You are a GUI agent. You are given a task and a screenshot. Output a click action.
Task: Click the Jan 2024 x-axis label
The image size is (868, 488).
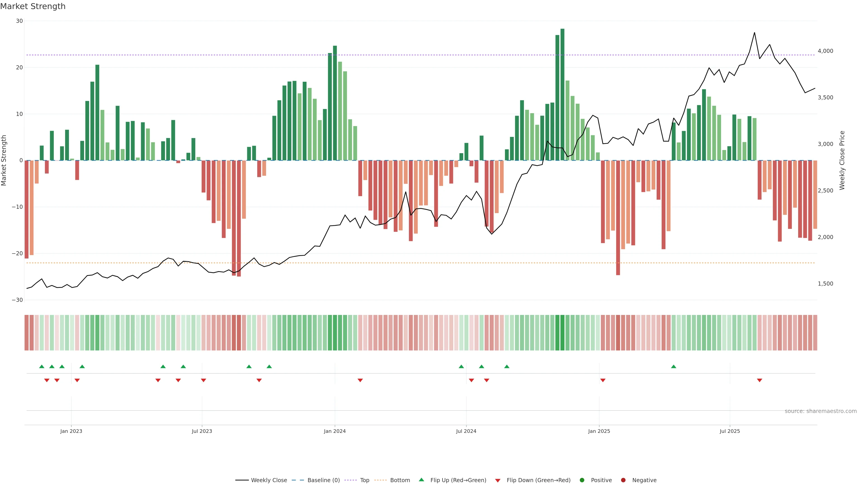(335, 431)
